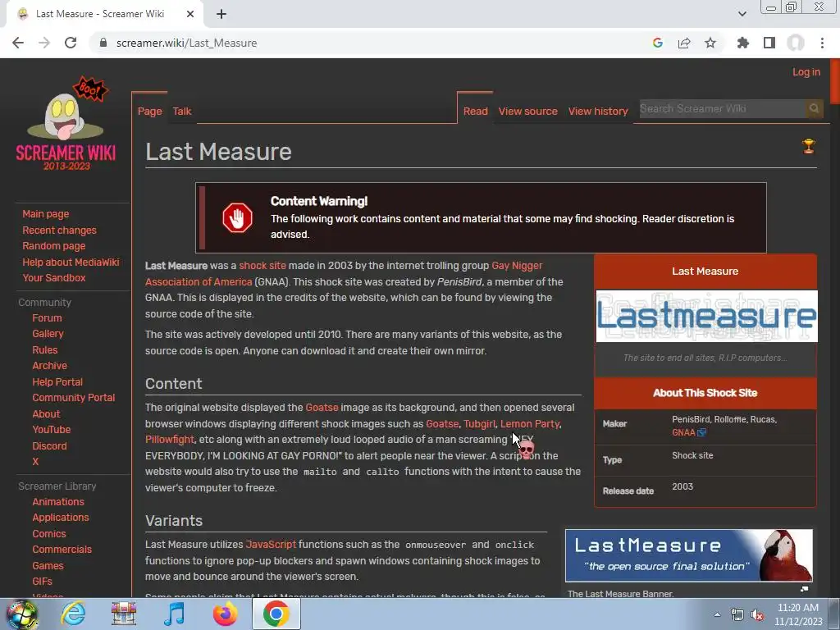Click the Log in link

point(806,72)
